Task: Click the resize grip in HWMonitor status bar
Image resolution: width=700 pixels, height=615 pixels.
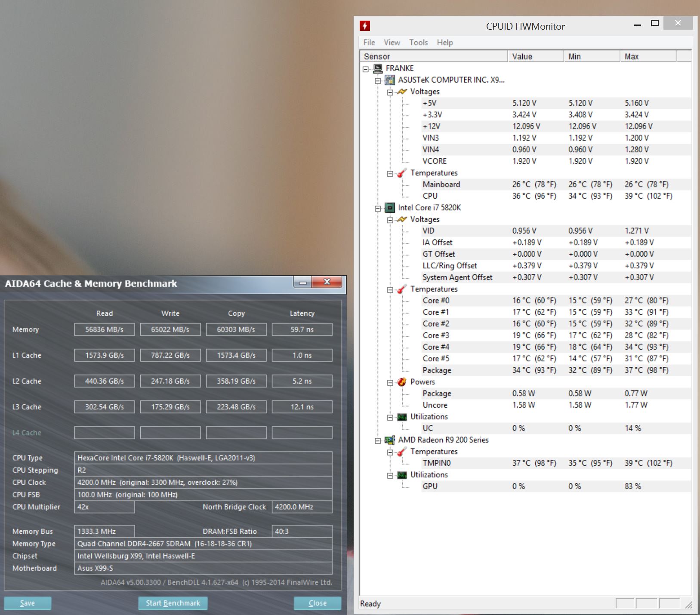Action: point(688,605)
